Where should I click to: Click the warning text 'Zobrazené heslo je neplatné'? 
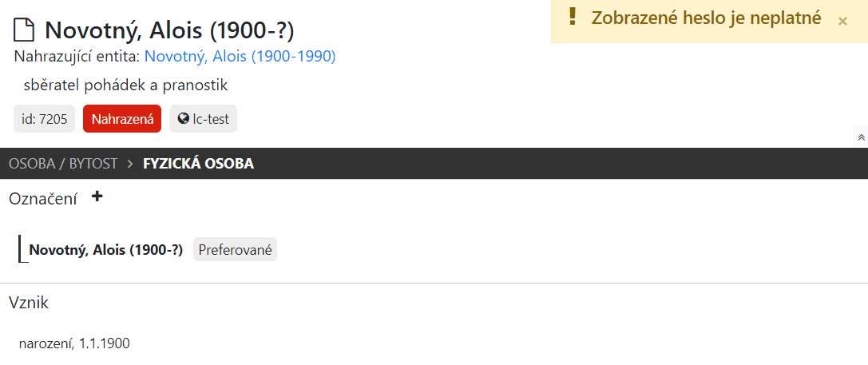coord(706,18)
